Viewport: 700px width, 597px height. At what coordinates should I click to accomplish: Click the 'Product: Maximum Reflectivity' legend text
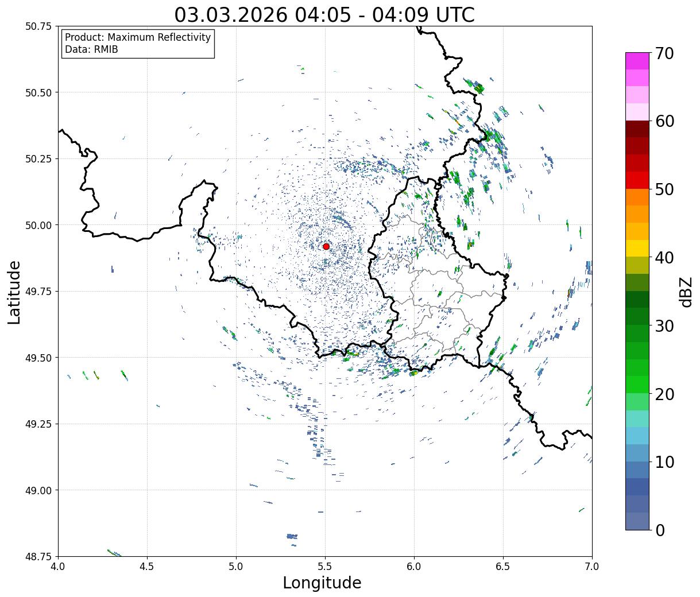pos(138,37)
